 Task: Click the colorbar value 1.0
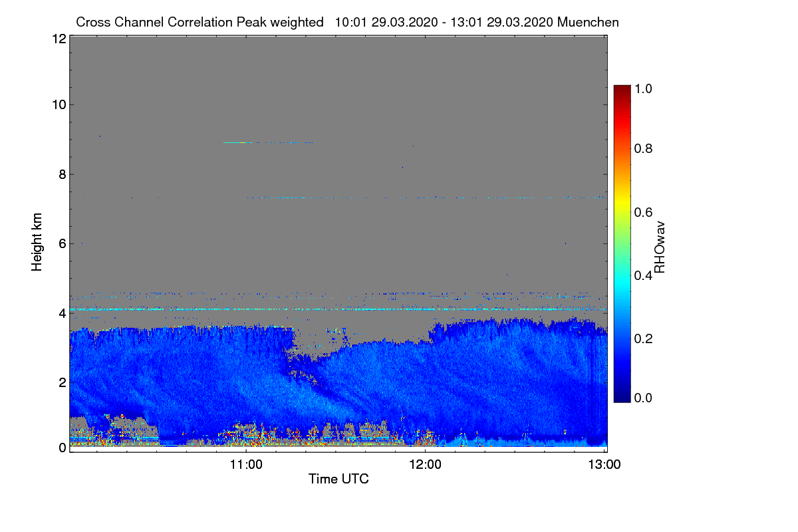coord(644,88)
